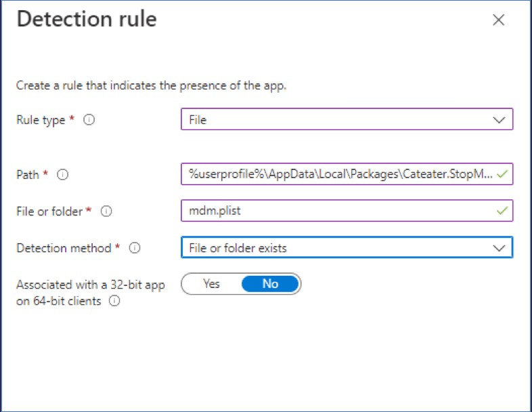
Task: Click the chevron arrow on Rule type dropdown
Action: coord(500,120)
